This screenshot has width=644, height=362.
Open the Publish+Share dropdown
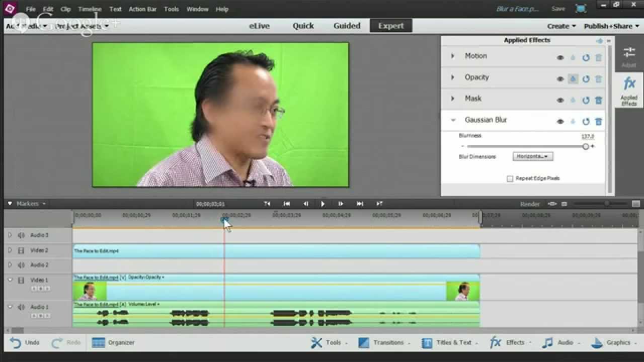(611, 26)
